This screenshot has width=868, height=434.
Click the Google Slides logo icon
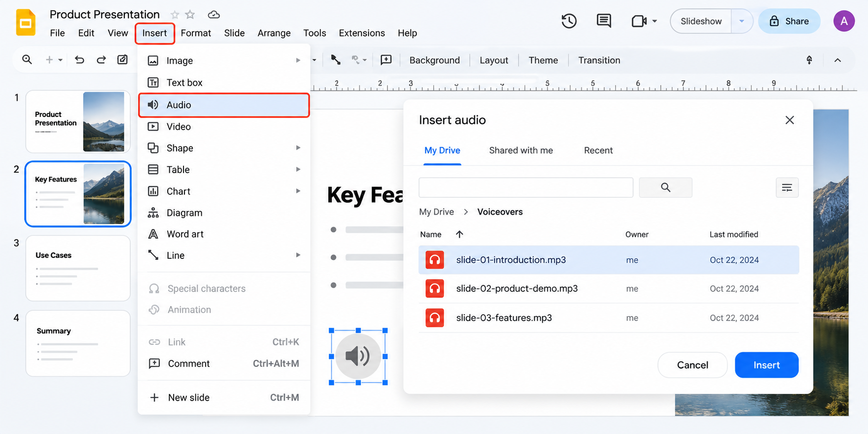[25, 23]
